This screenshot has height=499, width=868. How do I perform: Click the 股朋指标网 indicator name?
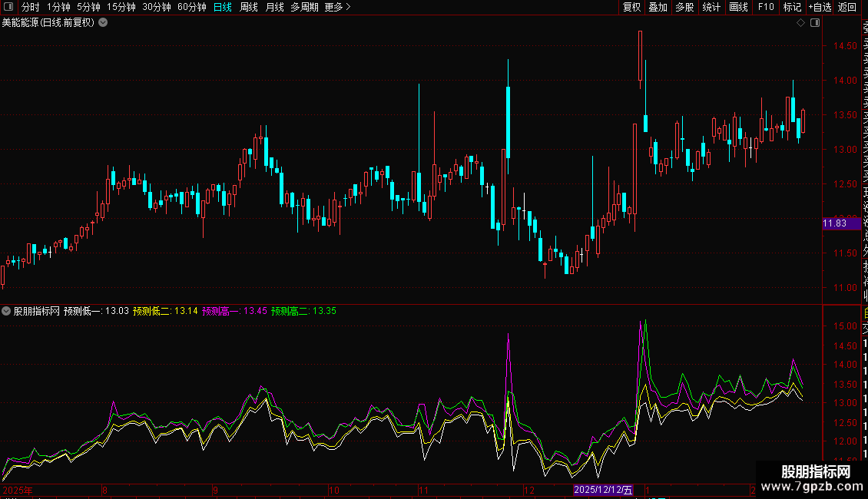(37, 311)
